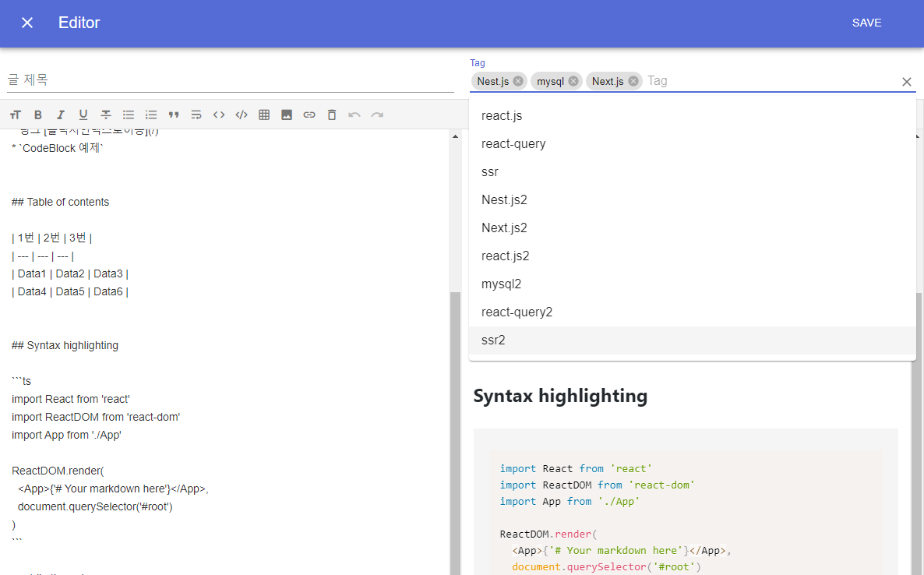This screenshot has height=575, width=924.
Task: Undo the last edit
Action: coord(354,115)
